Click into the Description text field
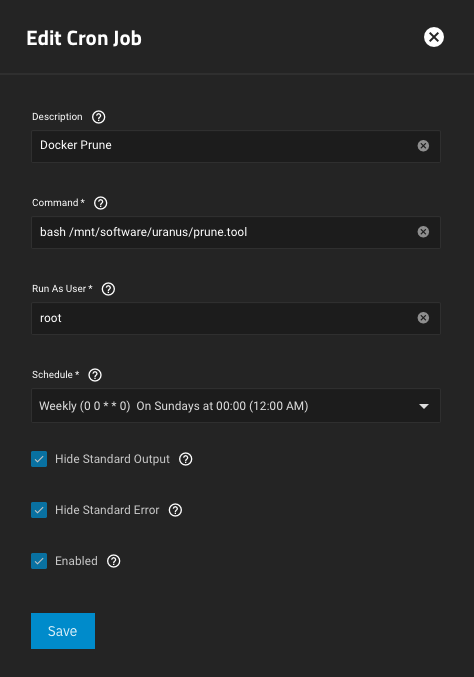The height and width of the screenshot is (677, 474). 224,146
